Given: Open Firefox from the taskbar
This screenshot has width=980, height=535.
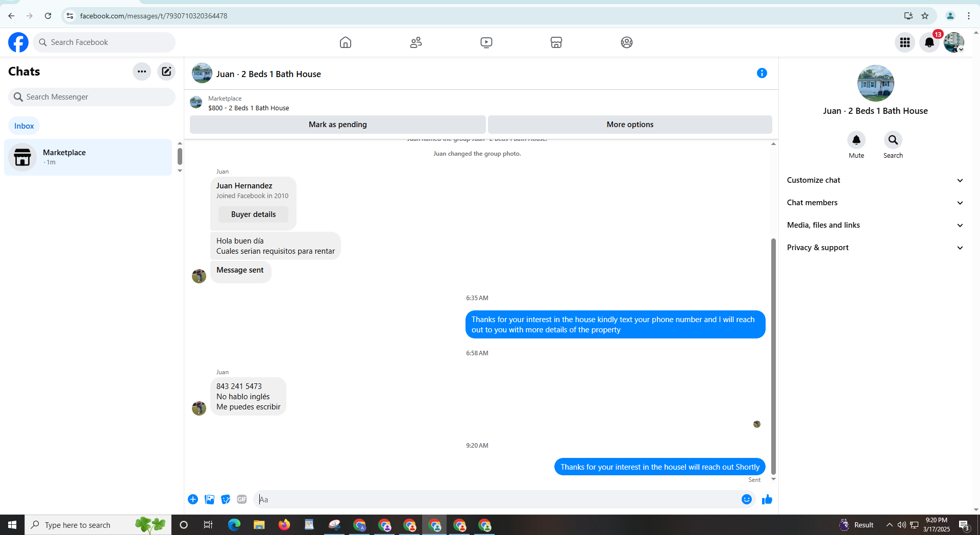Looking at the screenshot, I should coord(284,525).
